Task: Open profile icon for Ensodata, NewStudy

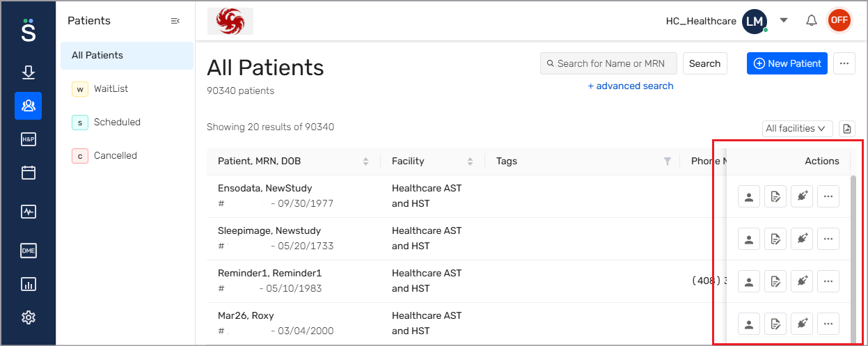Action: 749,197
